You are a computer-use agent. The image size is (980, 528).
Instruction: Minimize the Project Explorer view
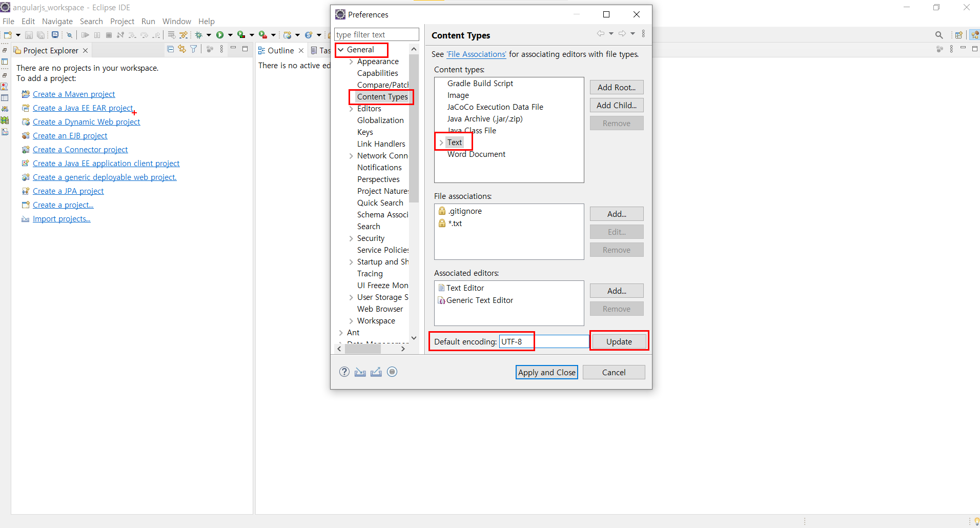233,48
